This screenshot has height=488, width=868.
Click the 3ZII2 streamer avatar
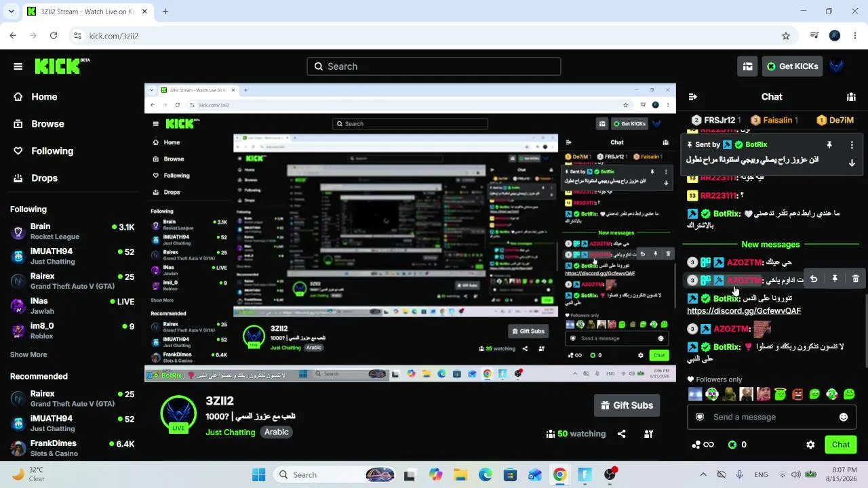click(x=178, y=413)
